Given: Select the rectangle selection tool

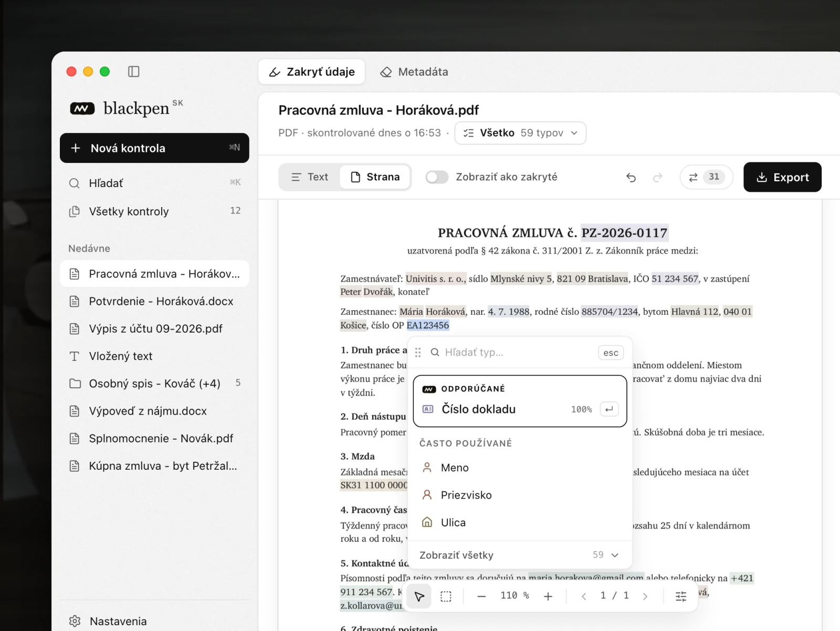Looking at the screenshot, I should coord(446,596).
